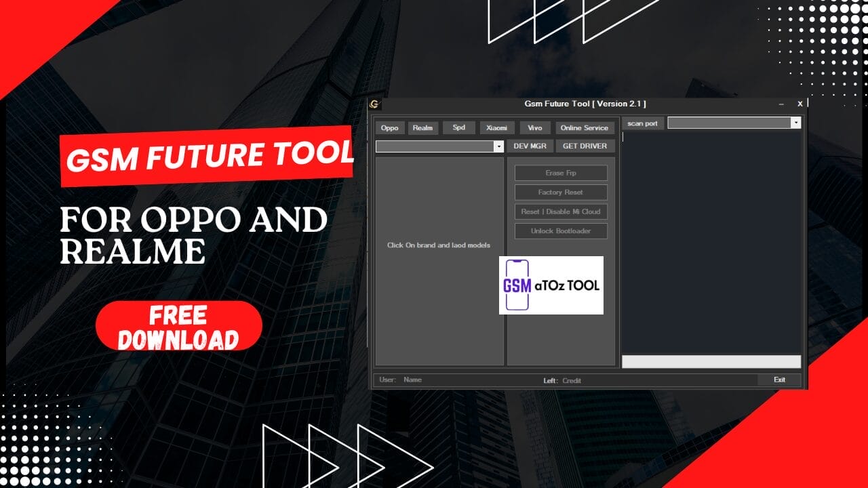The width and height of the screenshot is (868, 488).
Task: Select the Realm brand tab
Action: pos(423,127)
